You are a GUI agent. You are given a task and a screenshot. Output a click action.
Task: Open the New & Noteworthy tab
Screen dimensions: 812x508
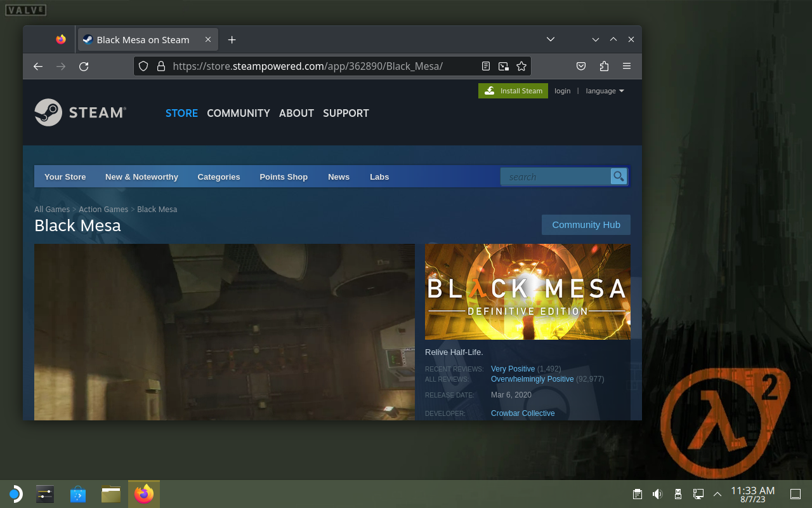click(141, 177)
